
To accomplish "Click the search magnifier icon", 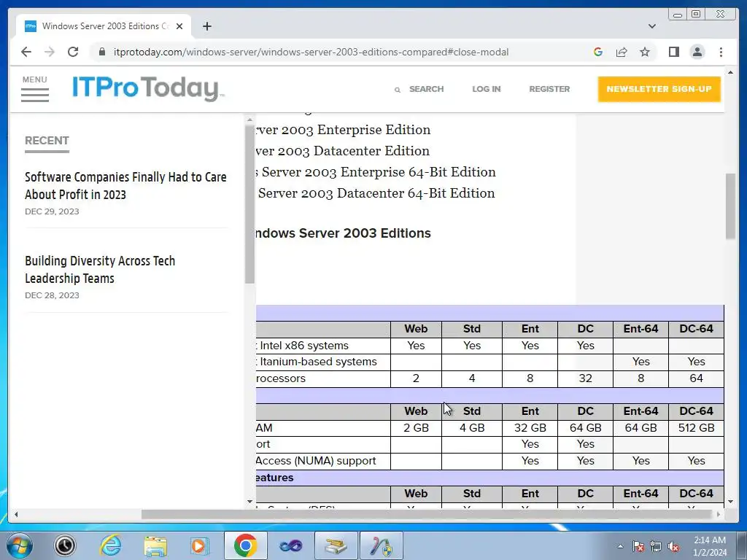I will click(398, 90).
